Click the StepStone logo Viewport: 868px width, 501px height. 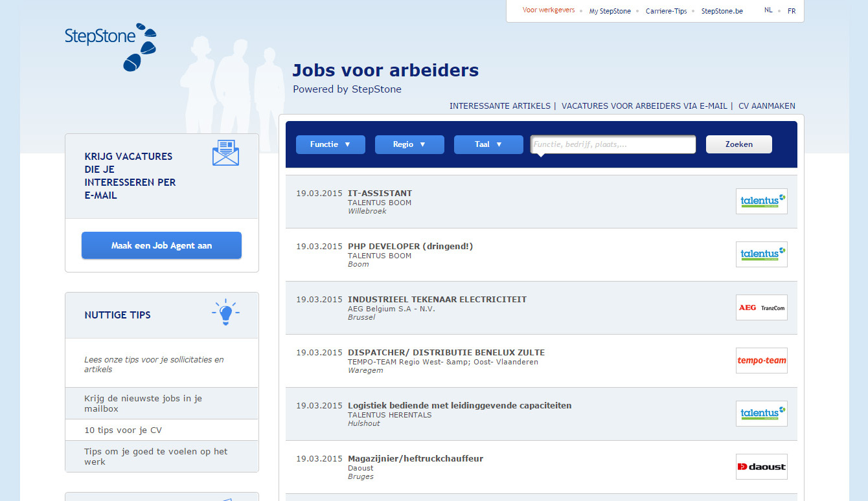point(111,47)
